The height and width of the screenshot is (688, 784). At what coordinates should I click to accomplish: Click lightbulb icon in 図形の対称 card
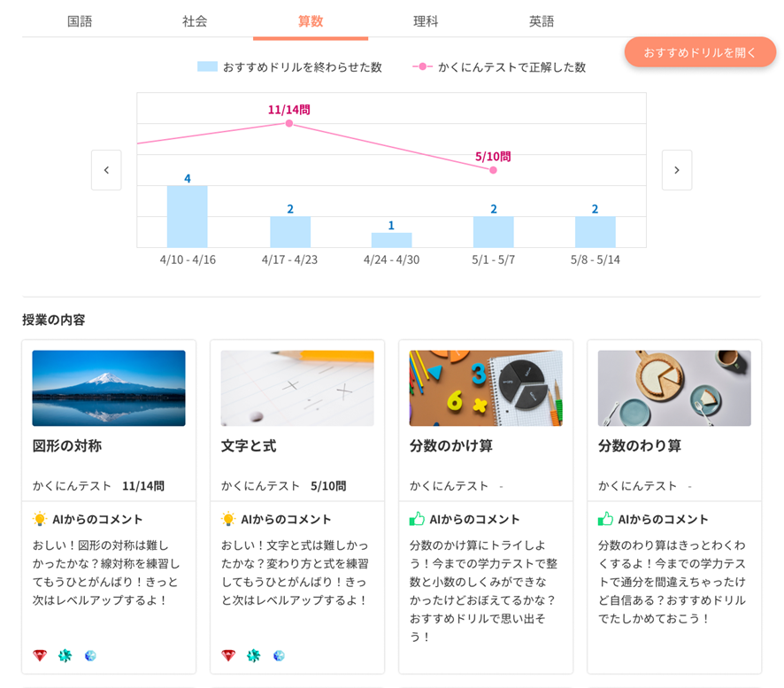pos(40,519)
